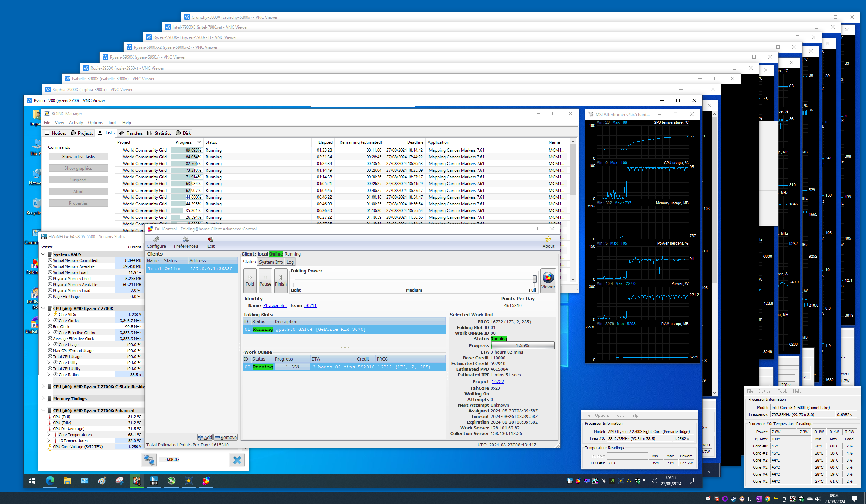Click the red Exit icon in FAHControl

tap(211, 239)
